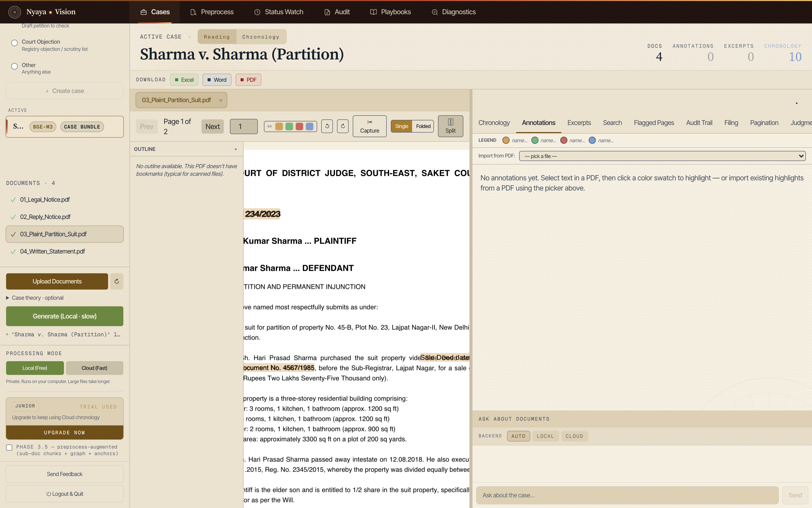The height and width of the screenshot is (508, 812).
Task: Rotate page counter-clockwise
Action: point(327,126)
